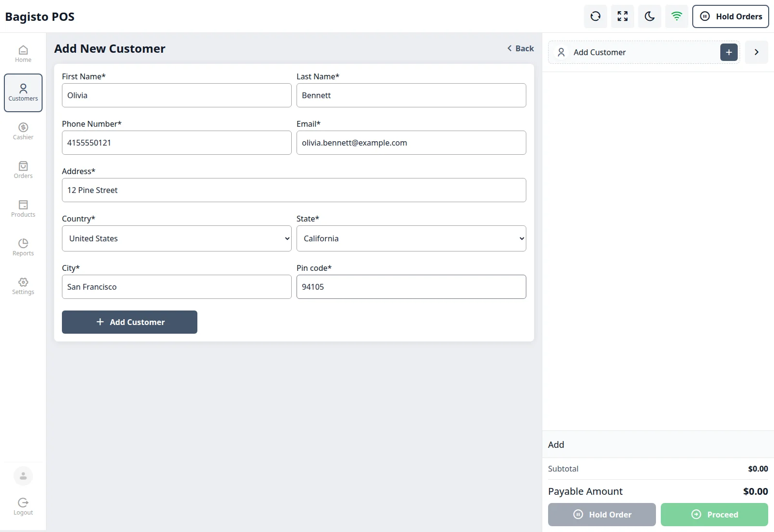Open Hold Orders list
Viewport: 774px width, 532px height.
[730, 16]
